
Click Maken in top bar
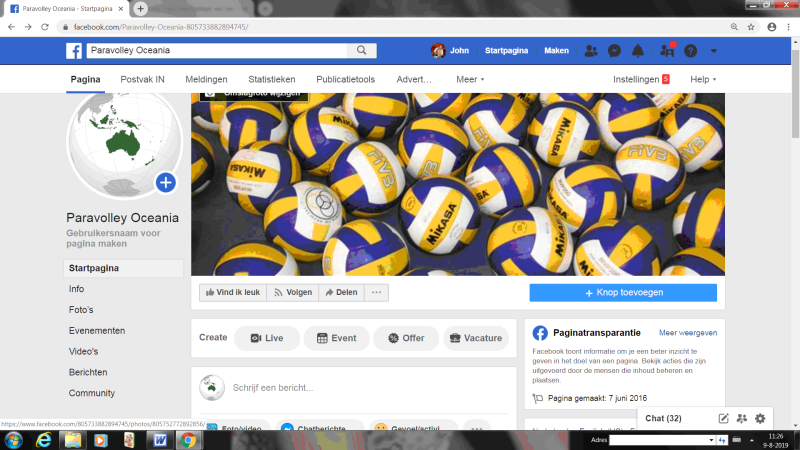556,51
